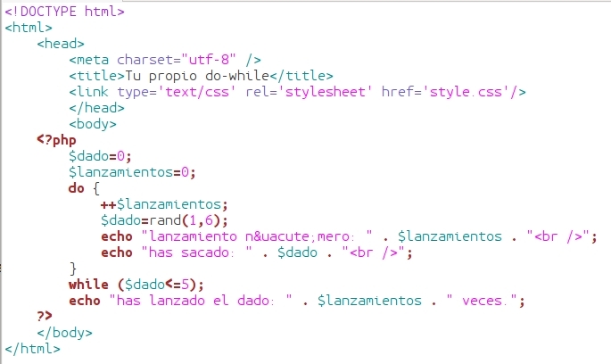Image resolution: width=611 pixels, height=364 pixels.
Task: Click the '<!DOCTYPE html>' line
Action: [65, 12]
